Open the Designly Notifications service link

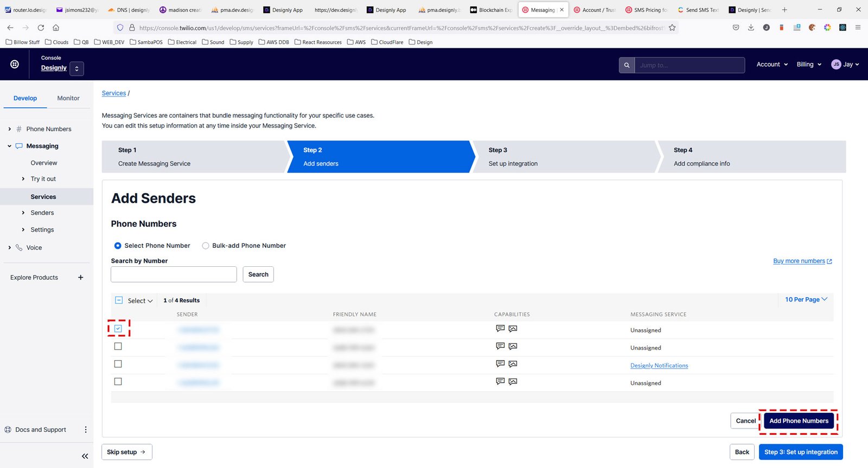point(659,366)
